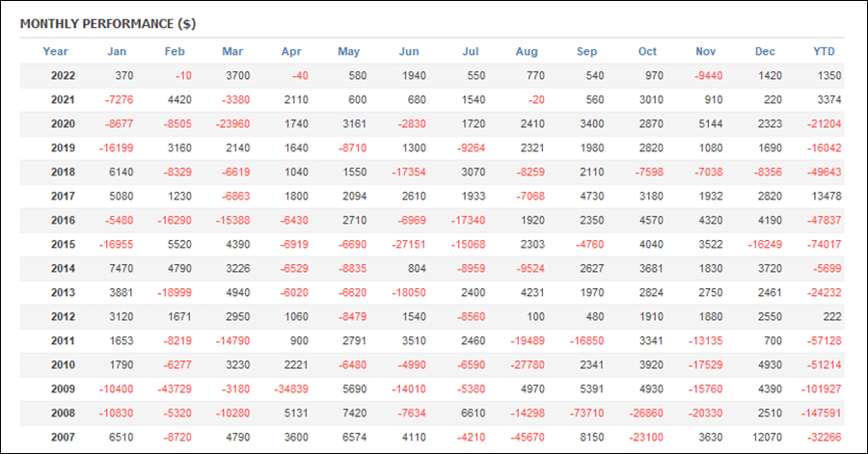Click the 2015 YTD value -74017
This screenshot has height=454, width=868.
[825, 244]
